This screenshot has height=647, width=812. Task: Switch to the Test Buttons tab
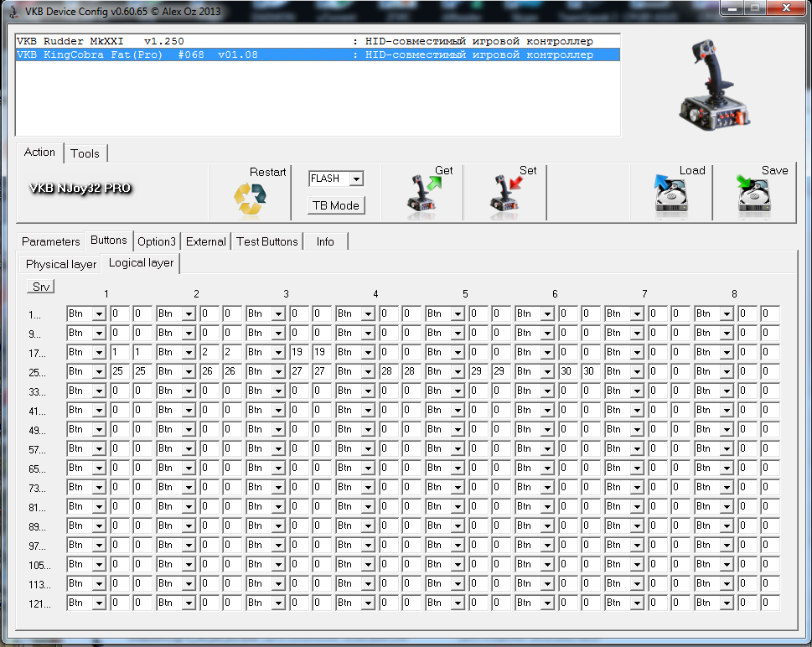[x=267, y=241]
